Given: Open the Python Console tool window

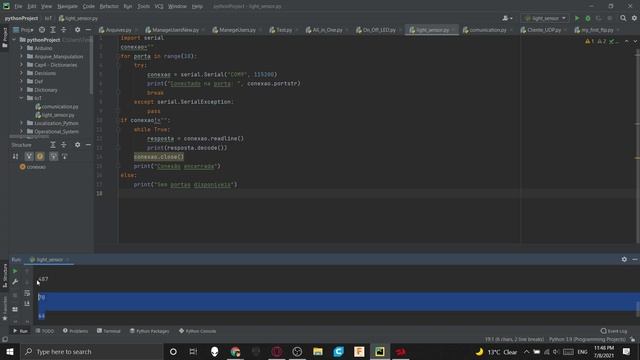Looking at the screenshot, I should coord(198,331).
